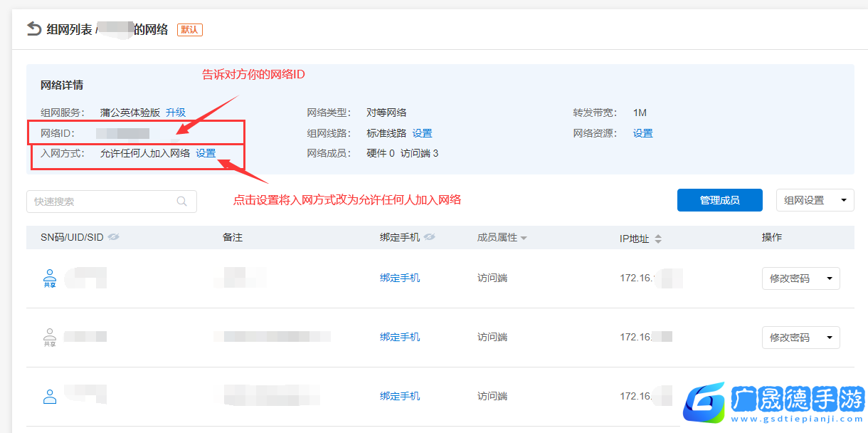Viewport: 868px width, 433px height.
Task: Click the back arrow beside 组网列表
Action: click(33, 28)
